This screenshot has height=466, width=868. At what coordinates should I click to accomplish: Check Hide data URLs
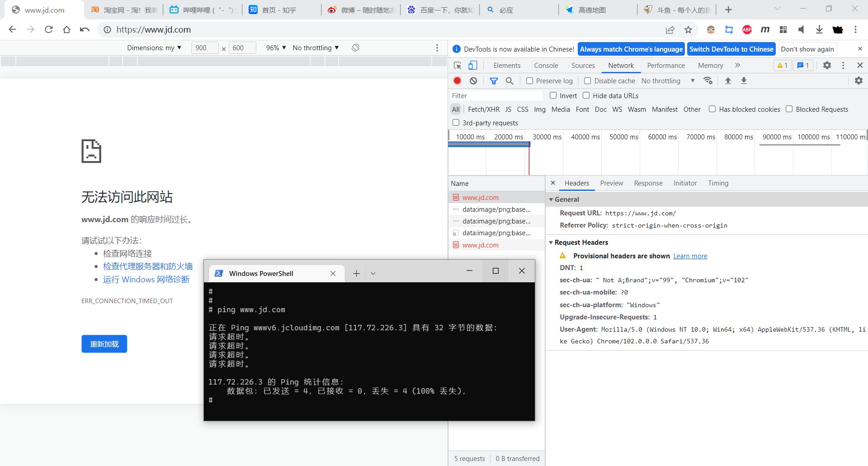click(x=586, y=95)
